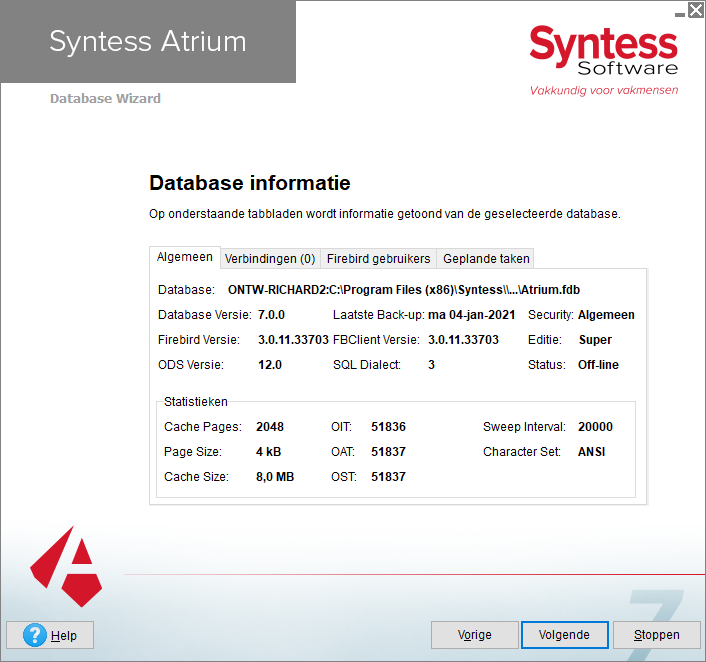Open the Firebird gebruikers tab
This screenshot has width=706, height=662.
[378, 259]
